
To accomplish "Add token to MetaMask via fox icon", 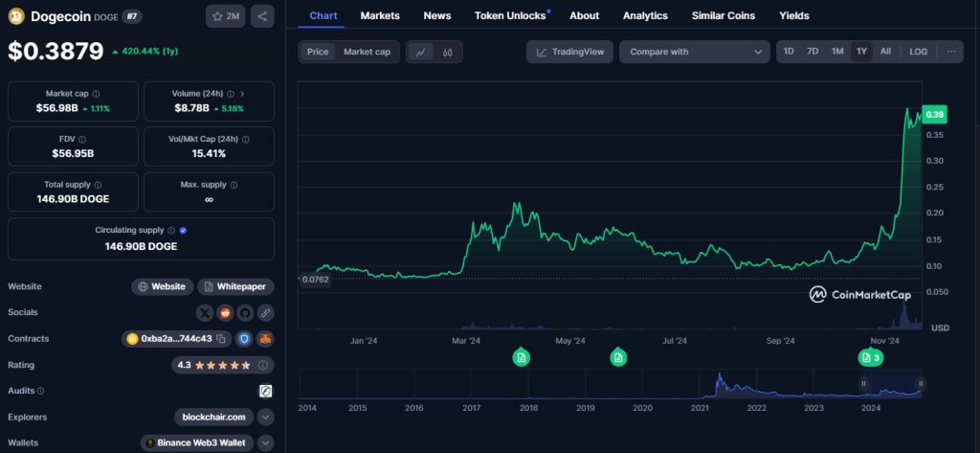I will pyautogui.click(x=266, y=338).
